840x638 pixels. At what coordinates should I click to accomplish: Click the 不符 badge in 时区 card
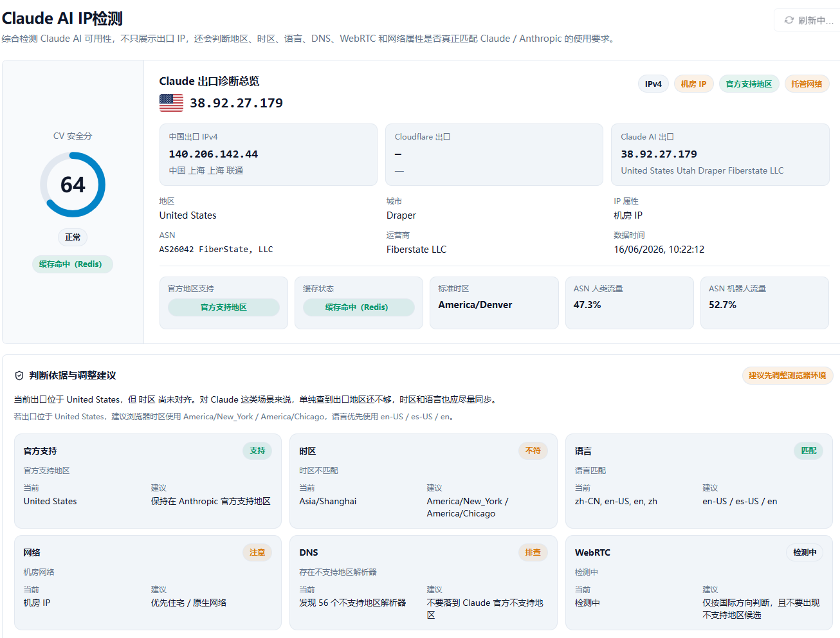[x=533, y=451]
